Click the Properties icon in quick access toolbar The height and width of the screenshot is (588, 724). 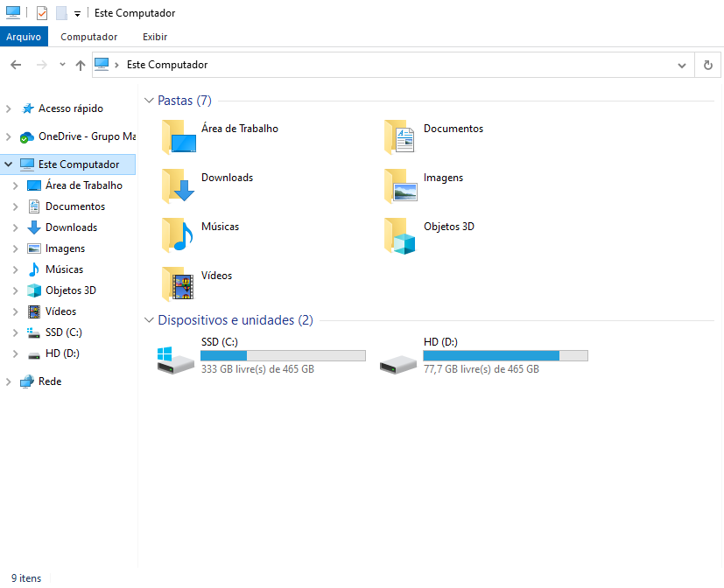(x=42, y=13)
